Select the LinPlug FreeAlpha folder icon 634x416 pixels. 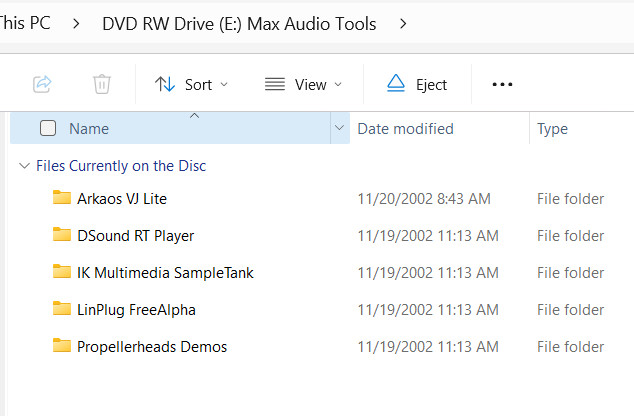pos(62,308)
